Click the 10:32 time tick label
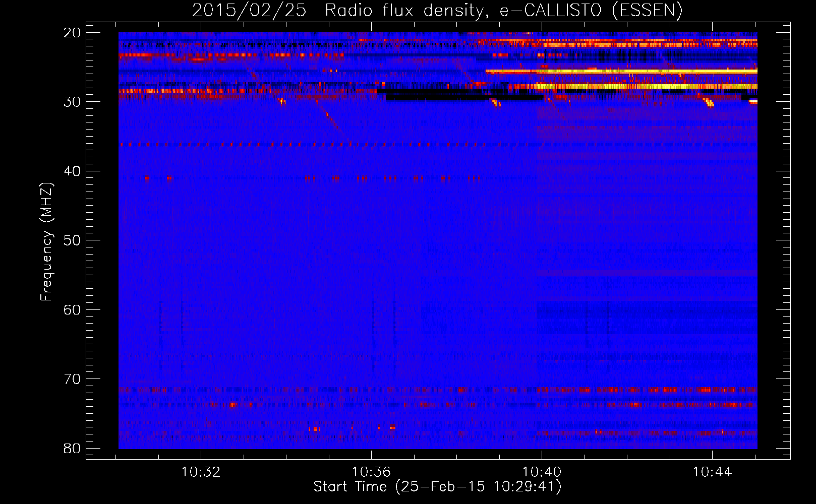Screen dimensions: 816x504 (x=201, y=472)
